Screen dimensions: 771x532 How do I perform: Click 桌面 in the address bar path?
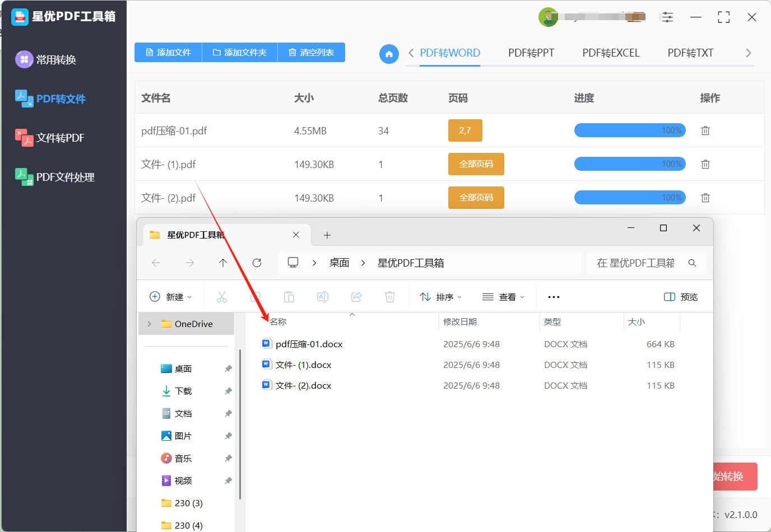click(339, 263)
